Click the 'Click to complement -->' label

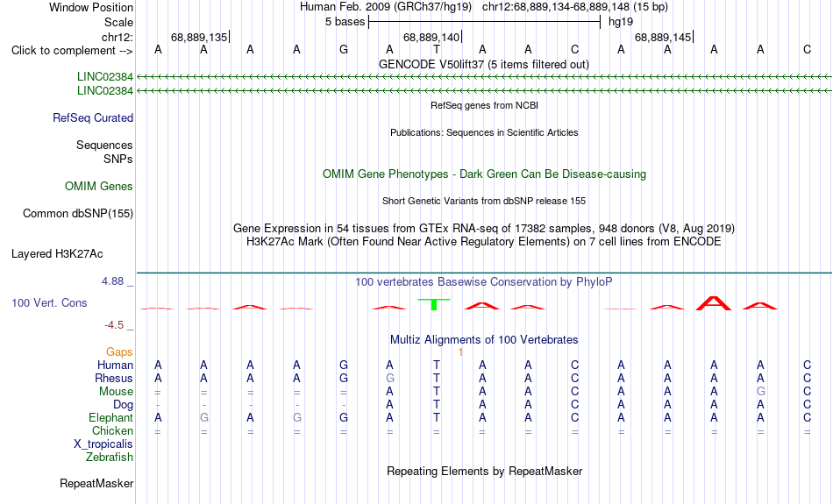pos(72,51)
